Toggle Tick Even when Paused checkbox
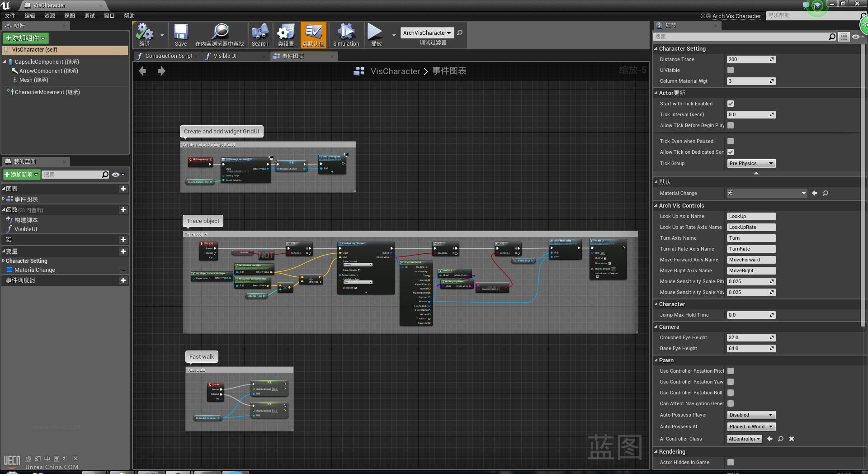Screen dimensions: 868x474 tap(731, 141)
